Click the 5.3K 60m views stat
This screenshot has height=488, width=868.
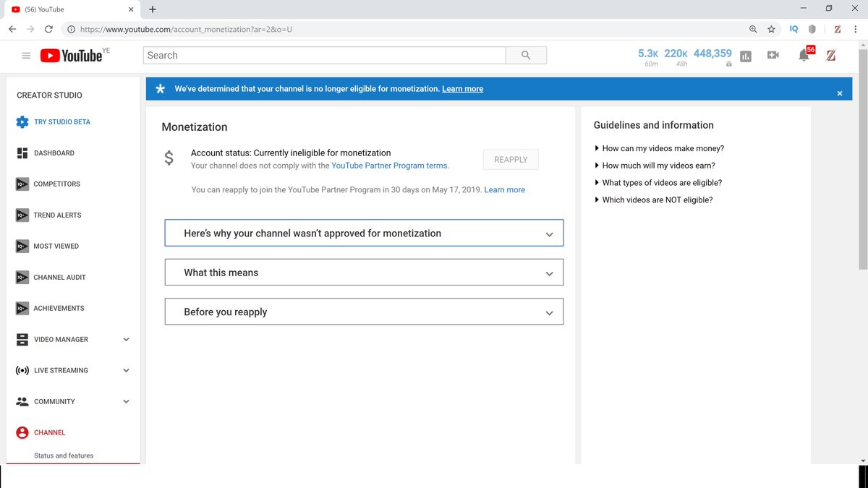[x=649, y=57]
